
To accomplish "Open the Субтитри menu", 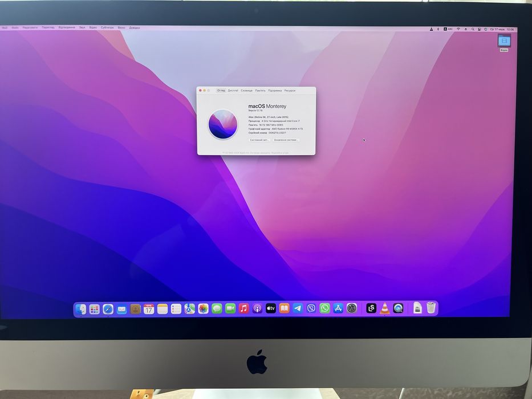I will [x=107, y=27].
